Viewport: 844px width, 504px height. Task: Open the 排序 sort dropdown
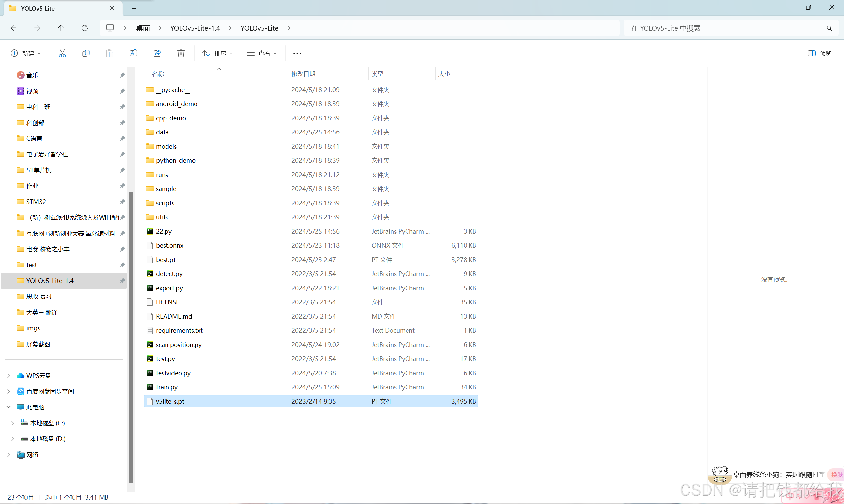[218, 53]
